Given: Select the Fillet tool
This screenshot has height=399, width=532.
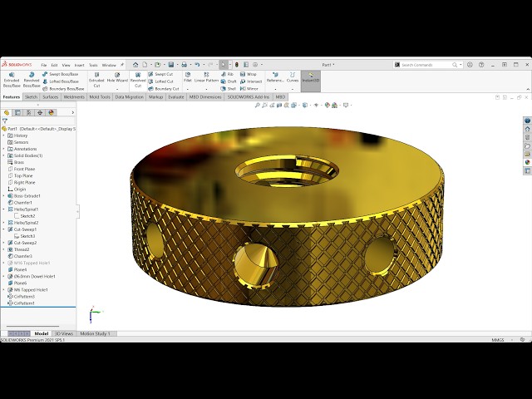Looking at the screenshot, I should 188,77.
